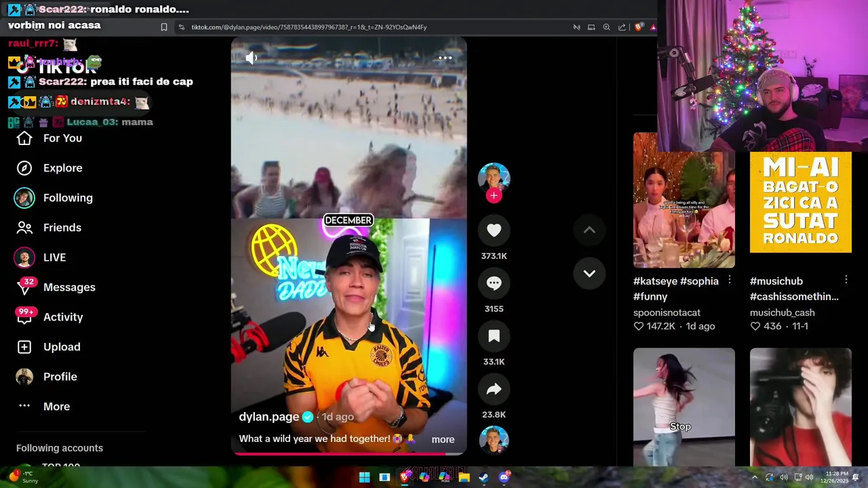Play the MI-AI BAGAT-O Ronaldo video thumbnail
The height and width of the screenshot is (488, 868).
tap(800, 202)
